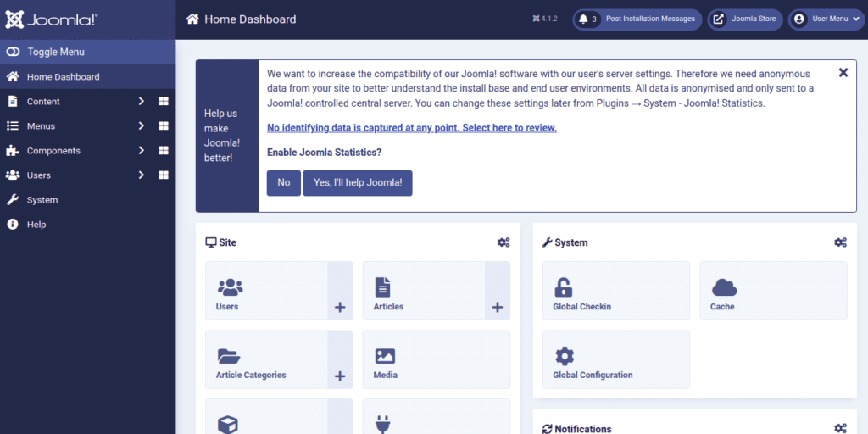Select System in the sidebar menu
Viewport: 868px width, 434px height.
pos(42,200)
